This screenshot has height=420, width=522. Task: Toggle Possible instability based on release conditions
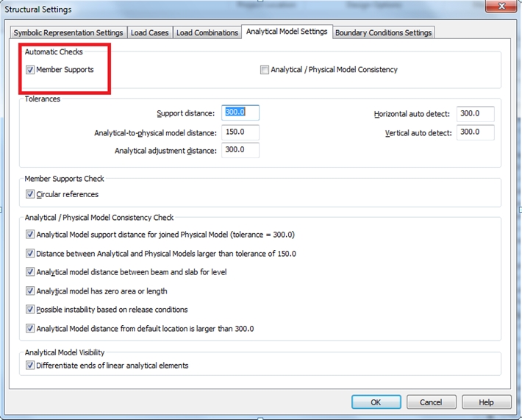pos(30,310)
